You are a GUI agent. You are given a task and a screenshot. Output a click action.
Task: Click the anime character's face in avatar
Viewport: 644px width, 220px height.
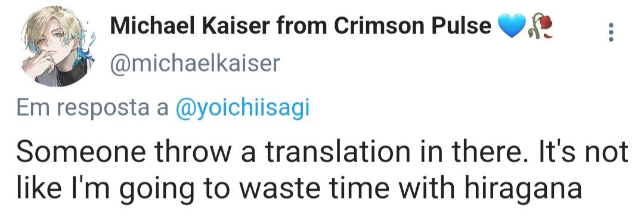coord(50,40)
